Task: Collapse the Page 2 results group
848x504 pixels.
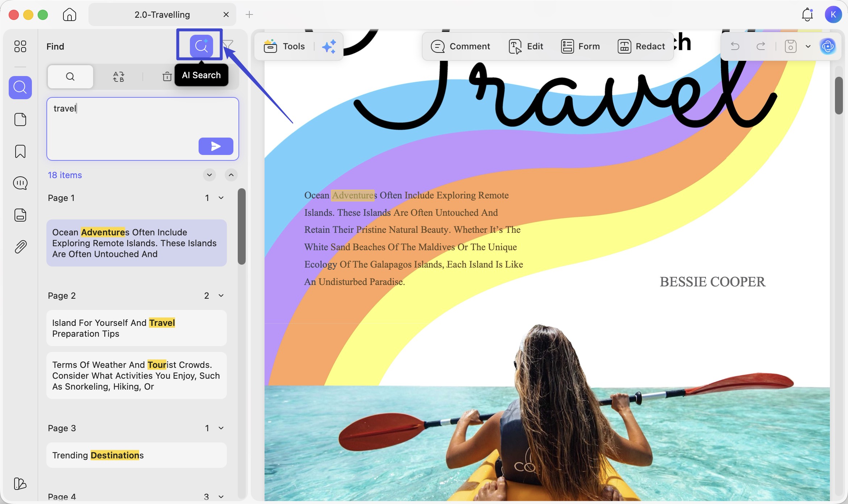Action: pyautogui.click(x=221, y=295)
